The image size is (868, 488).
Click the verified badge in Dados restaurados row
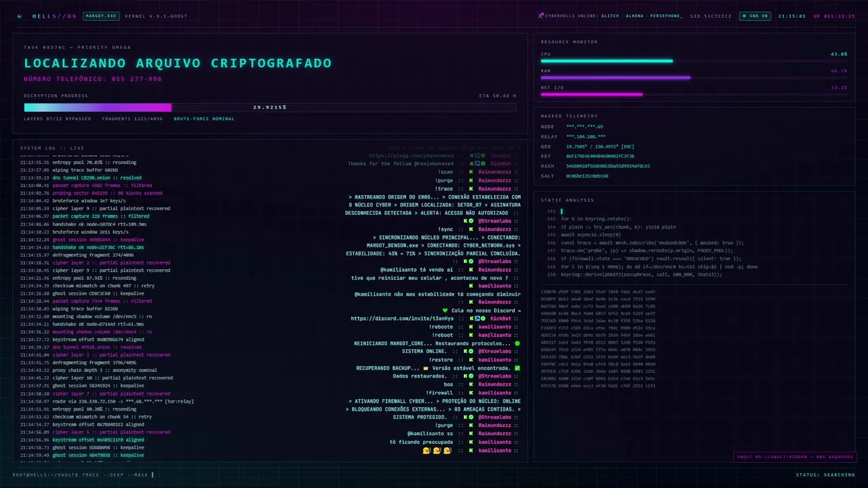[471, 376]
